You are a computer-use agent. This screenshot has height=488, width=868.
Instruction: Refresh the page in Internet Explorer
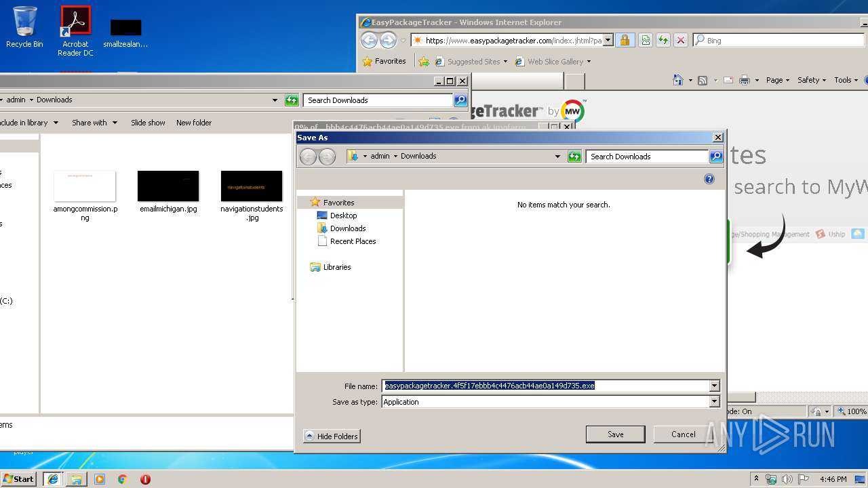pos(663,41)
